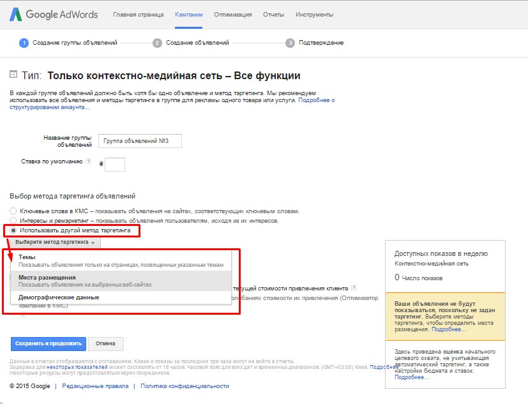The height and width of the screenshot is (420, 528).
Task: Click 'Доступных показов в неделю' heading
Action: coord(441,253)
